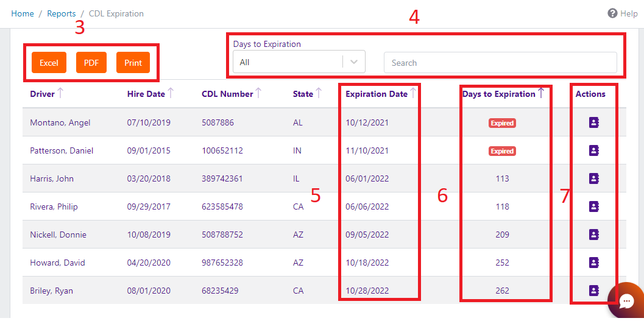Viewport: 644px width, 332px height.
Task: Open driver profile icon for Patterson, Daniel
Action: (594, 150)
